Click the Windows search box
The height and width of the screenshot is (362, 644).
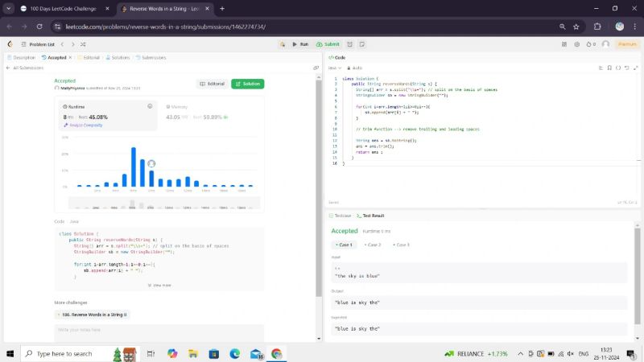(79, 353)
